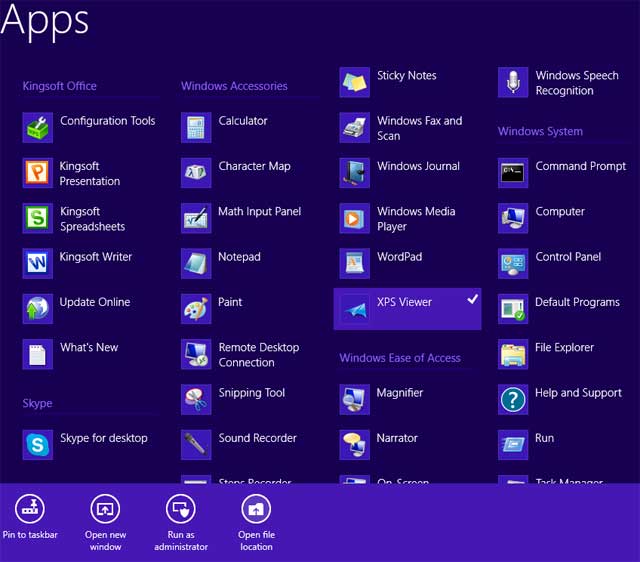Open the Sticky Notes icon

coord(354,82)
